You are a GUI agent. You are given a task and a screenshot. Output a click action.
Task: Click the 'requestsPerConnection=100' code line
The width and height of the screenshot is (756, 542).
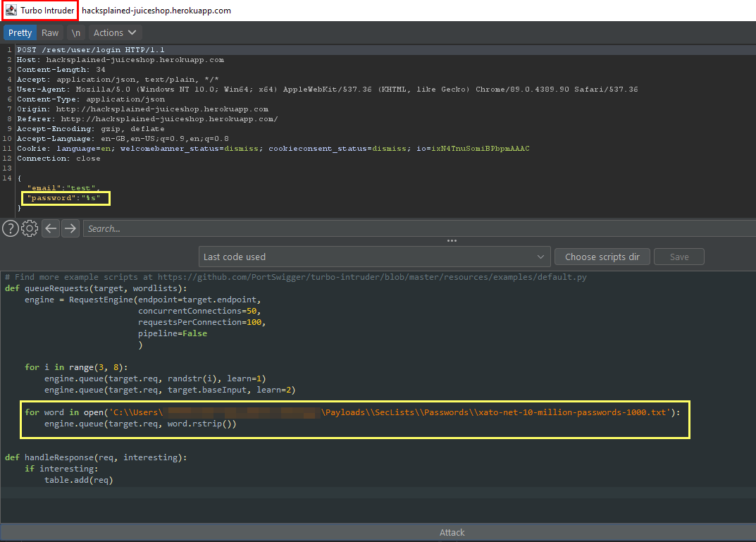coord(202,322)
